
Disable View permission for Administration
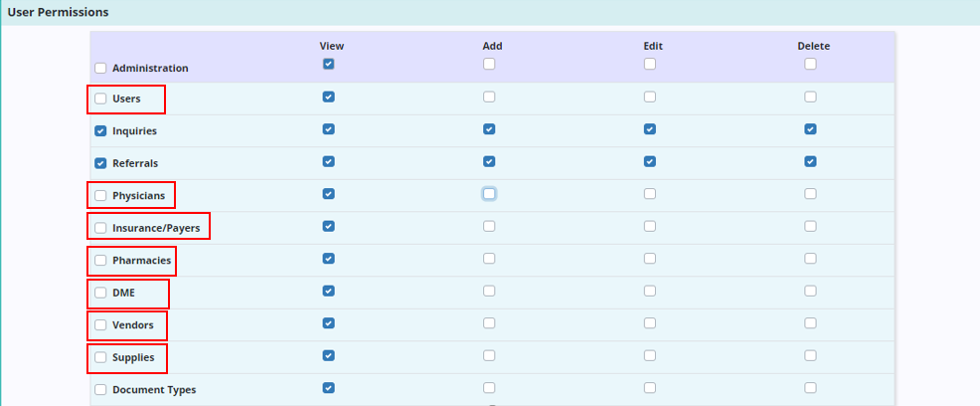pos(328,64)
